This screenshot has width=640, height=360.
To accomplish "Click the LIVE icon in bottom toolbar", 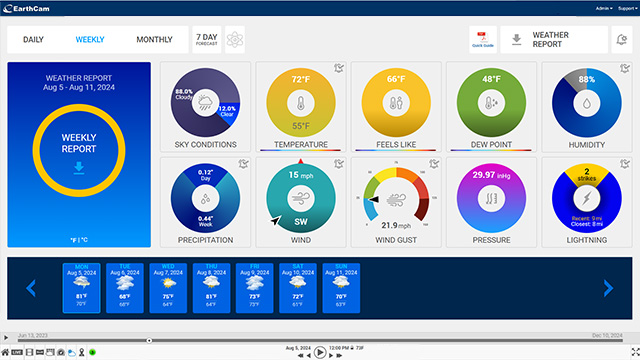I will 17,352.
